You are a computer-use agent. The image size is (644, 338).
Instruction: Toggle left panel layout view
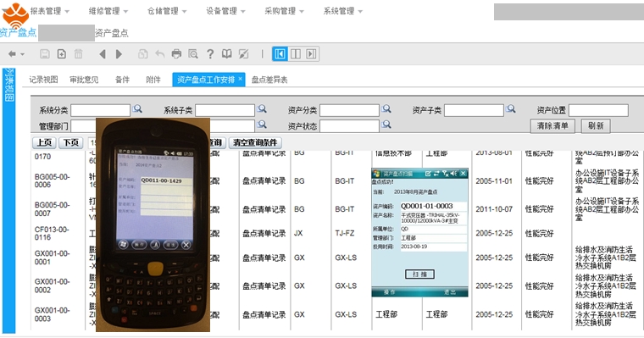click(x=280, y=54)
